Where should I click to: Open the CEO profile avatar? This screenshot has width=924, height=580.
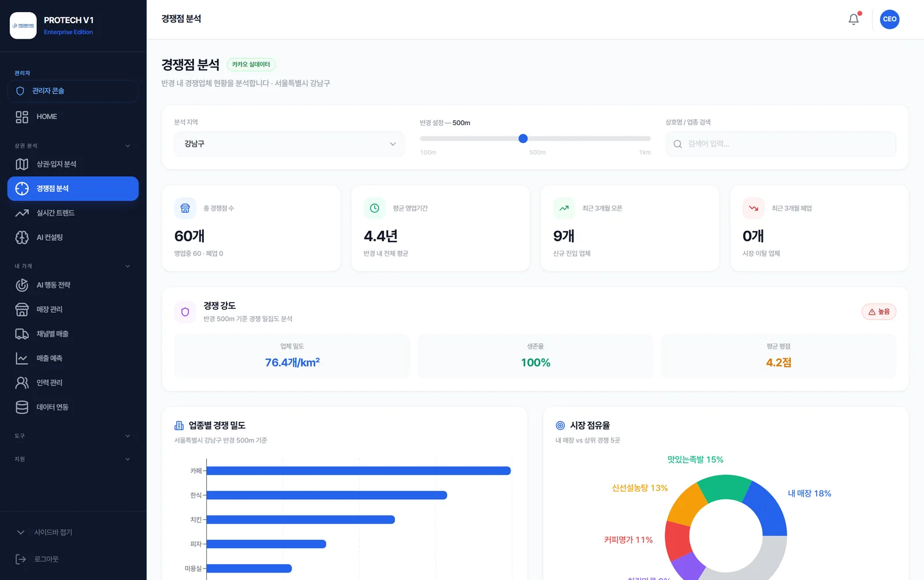(x=889, y=19)
